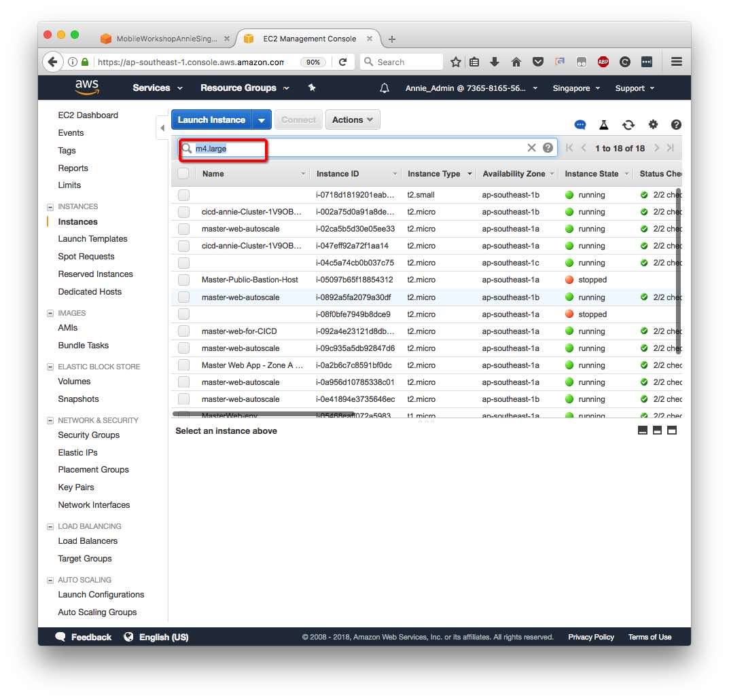Click the Launch Instance button
Screen dimensions: 729x700
coord(211,120)
